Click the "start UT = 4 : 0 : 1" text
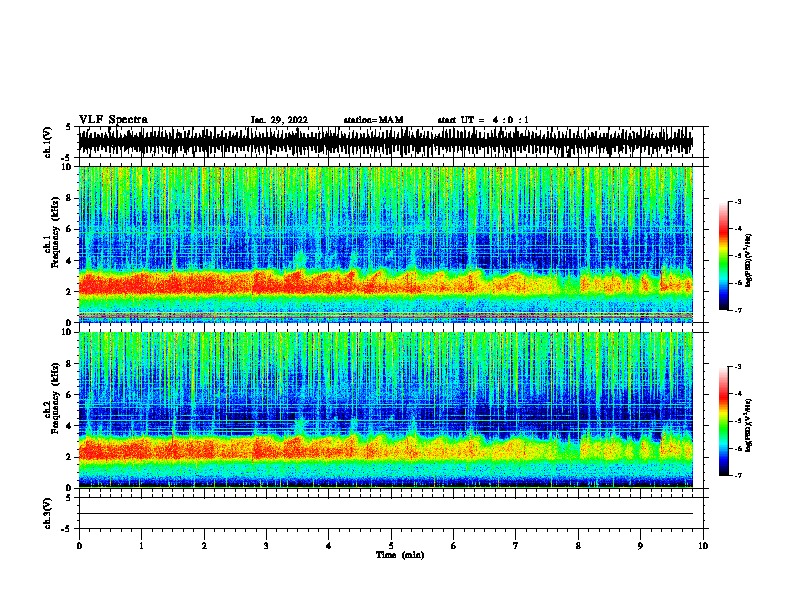 tap(483, 120)
